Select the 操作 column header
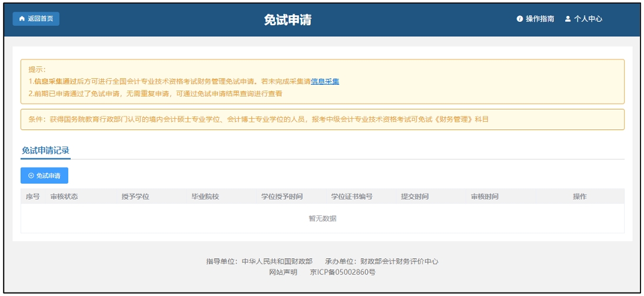The width and height of the screenshot is (644, 296). click(x=580, y=197)
